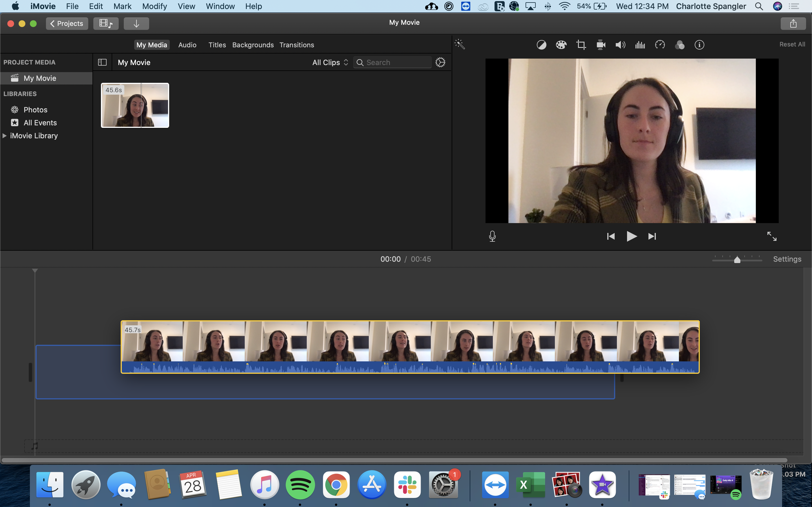The image size is (812, 507).
Task: Click the magic wand auto-enhance icon
Action: [459, 44]
